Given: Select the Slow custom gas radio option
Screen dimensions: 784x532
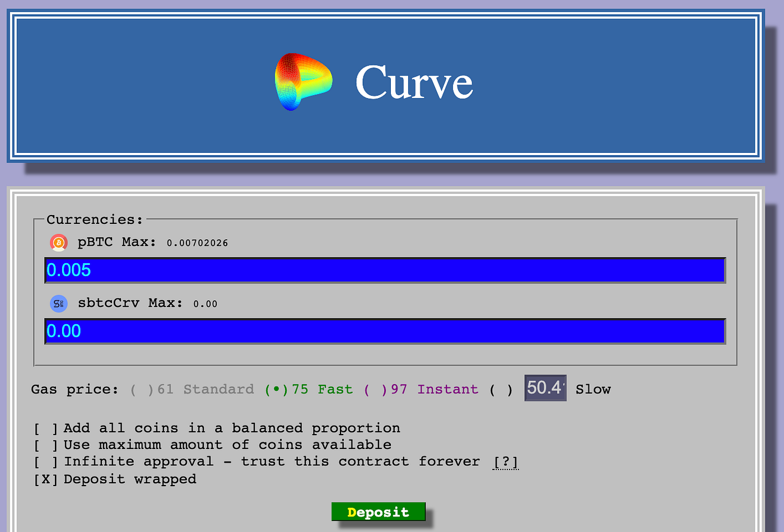Looking at the screenshot, I should pyautogui.click(x=501, y=389).
